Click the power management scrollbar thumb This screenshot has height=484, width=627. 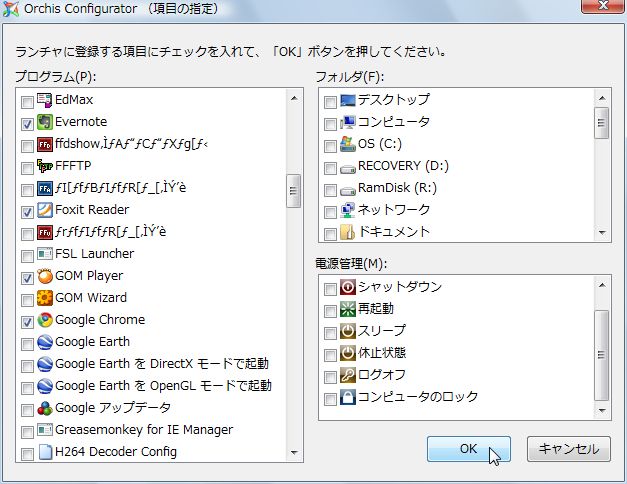tap(601, 355)
